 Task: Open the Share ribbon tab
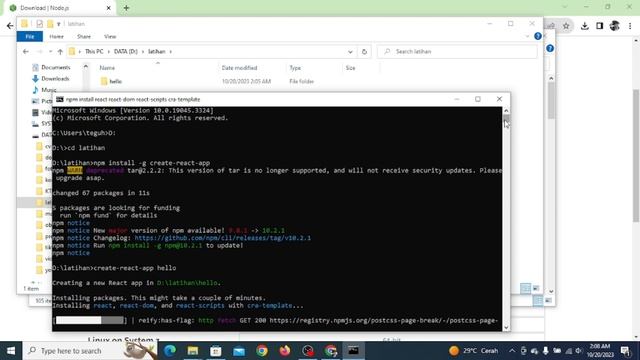point(84,36)
